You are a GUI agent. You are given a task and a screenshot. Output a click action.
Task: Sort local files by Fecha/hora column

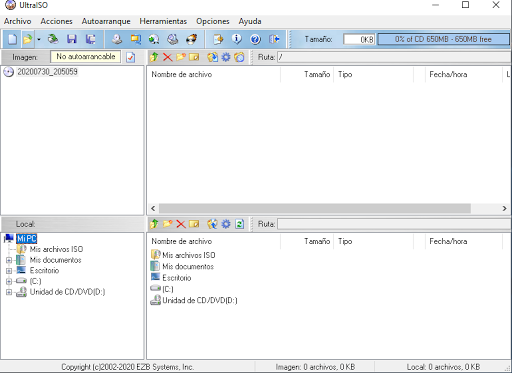tap(464, 241)
